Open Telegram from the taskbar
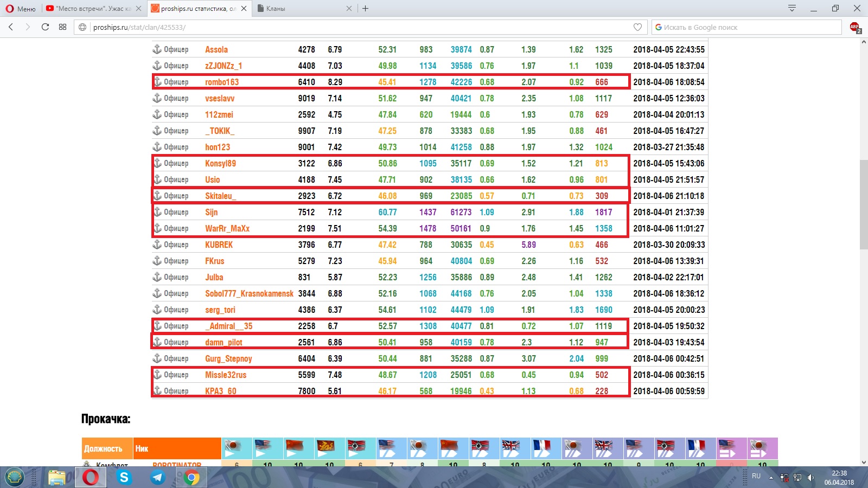This screenshot has height=488, width=868. point(158,477)
